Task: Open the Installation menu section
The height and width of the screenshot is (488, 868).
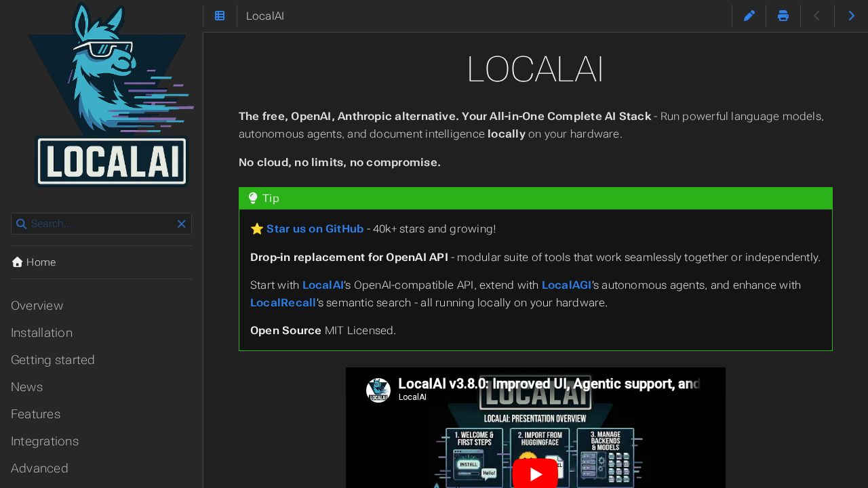Action: point(41,333)
